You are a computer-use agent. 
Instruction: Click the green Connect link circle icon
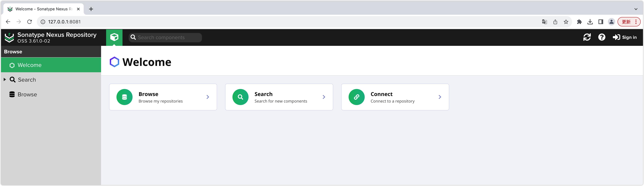tap(356, 97)
